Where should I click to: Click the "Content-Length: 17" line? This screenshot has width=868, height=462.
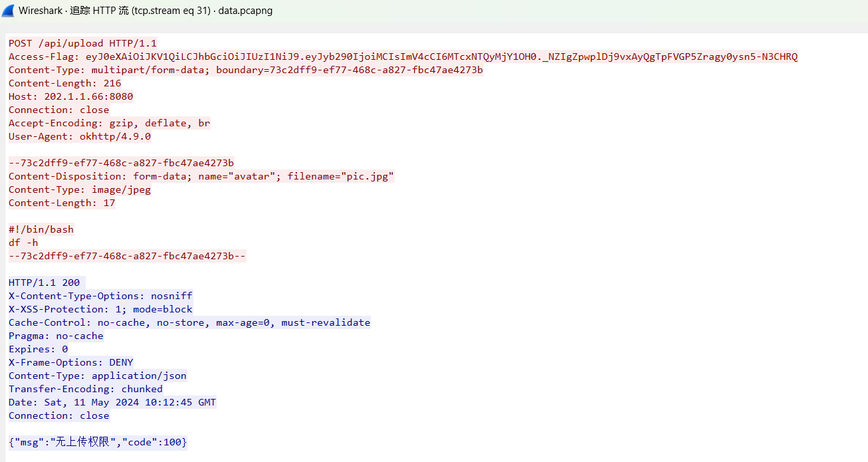(x=62, y=203)
